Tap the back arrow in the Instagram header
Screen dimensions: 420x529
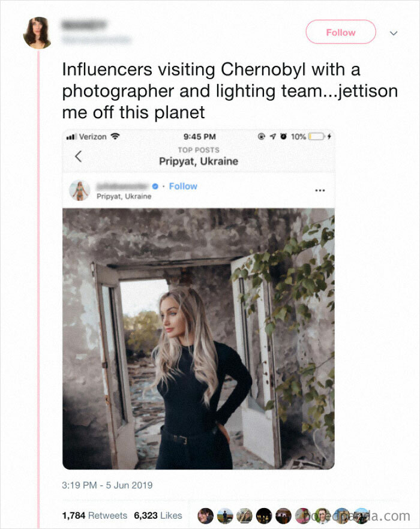pyautogui.click(x=77, y=155)
